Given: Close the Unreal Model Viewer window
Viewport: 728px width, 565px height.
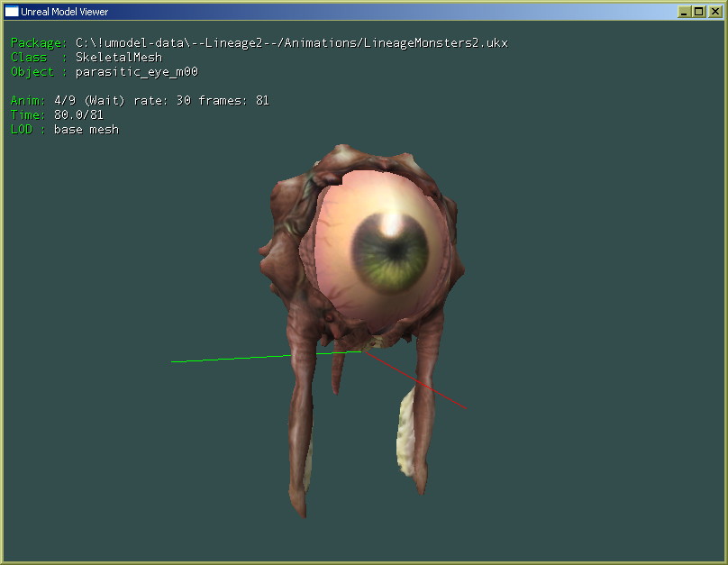Looking at the screenshot, I should coord(714,12).
